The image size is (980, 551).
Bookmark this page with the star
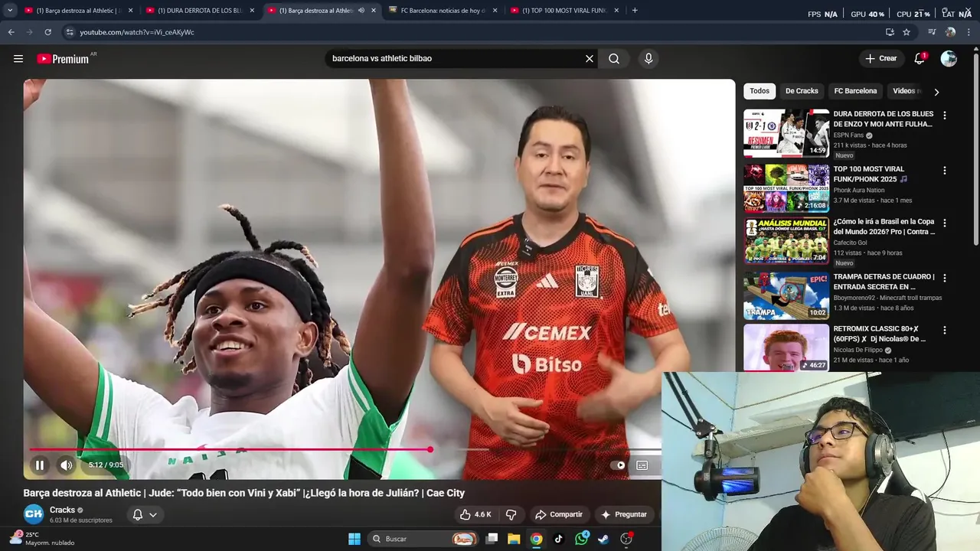pyautogui.click(x=906, y=32)
